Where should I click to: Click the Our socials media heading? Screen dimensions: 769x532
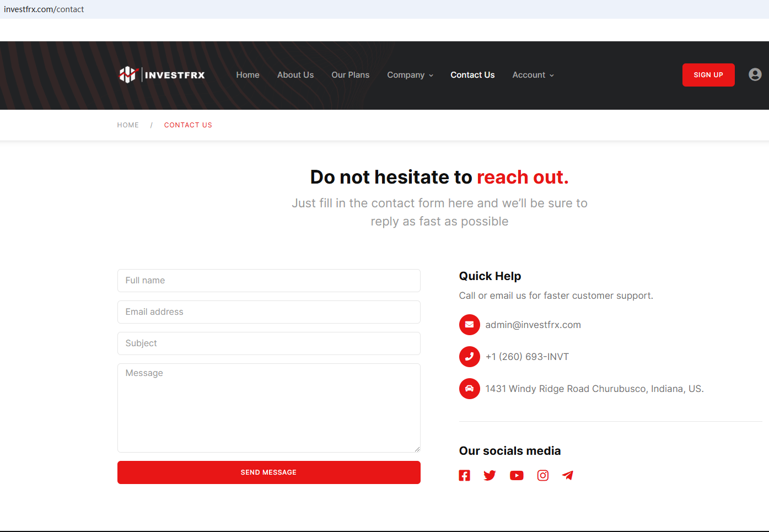pos(510,451)
